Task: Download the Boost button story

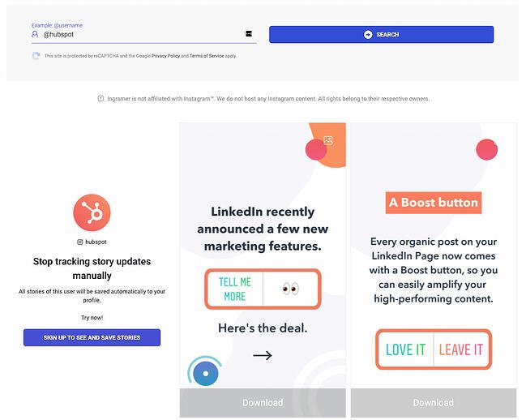Action: 434,402
